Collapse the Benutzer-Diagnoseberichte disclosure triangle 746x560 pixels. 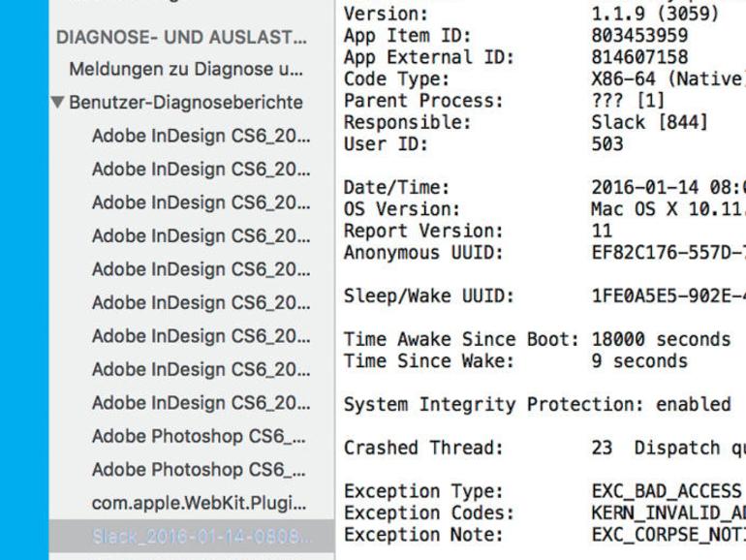pyautogui.click(x=58, y=103)
